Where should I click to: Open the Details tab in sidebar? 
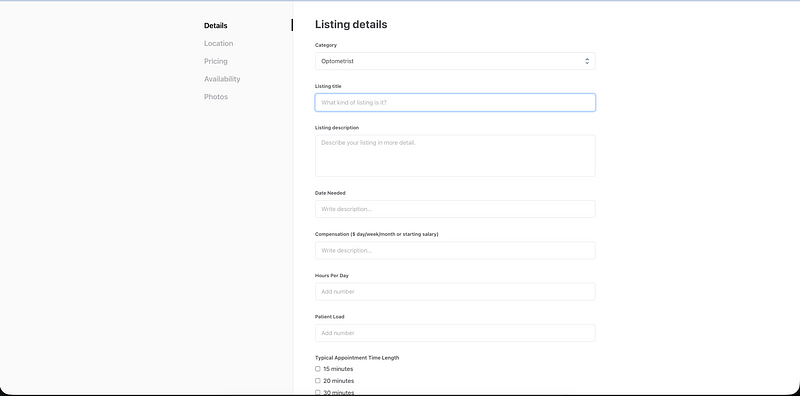click(x=216, y=26)
